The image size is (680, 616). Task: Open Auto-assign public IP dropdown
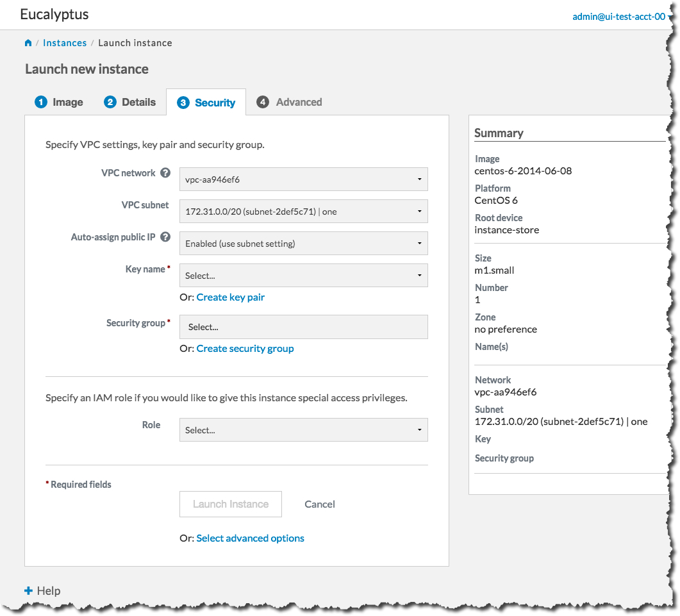[x=304, y=244]
